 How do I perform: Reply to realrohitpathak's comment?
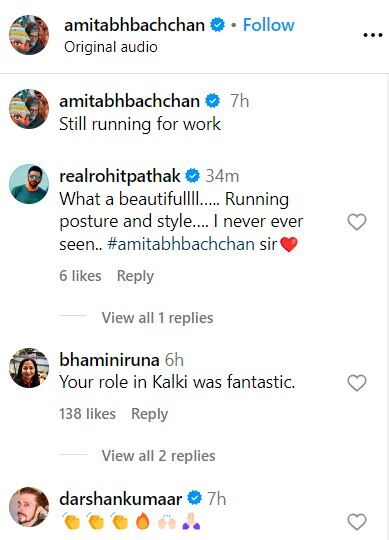click(x=135, y=276)
